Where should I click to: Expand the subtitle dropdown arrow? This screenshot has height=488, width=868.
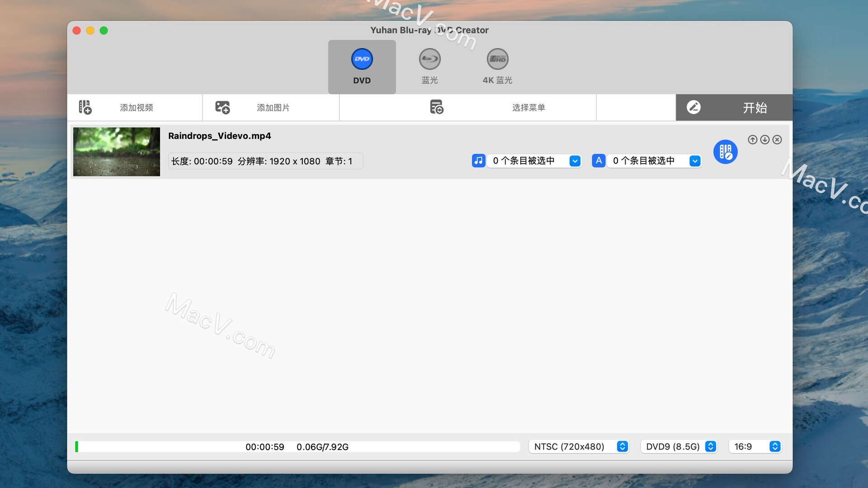click(x=695, y=161)
